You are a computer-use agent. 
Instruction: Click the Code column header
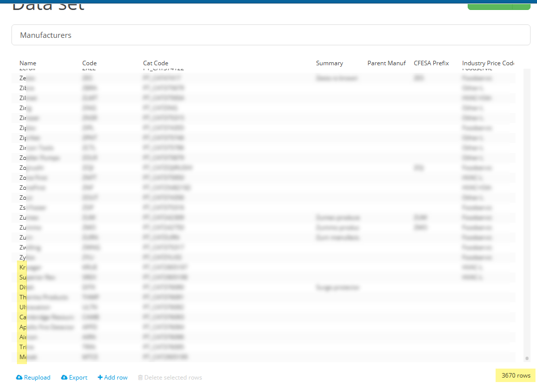tap(89, 63)
